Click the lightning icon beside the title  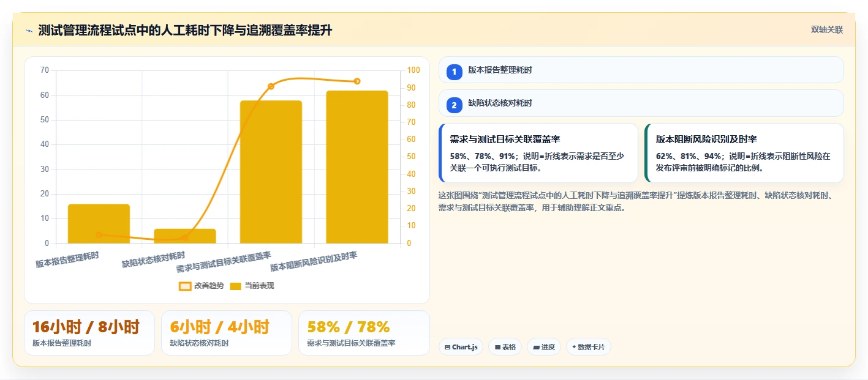tap(29, 31)
